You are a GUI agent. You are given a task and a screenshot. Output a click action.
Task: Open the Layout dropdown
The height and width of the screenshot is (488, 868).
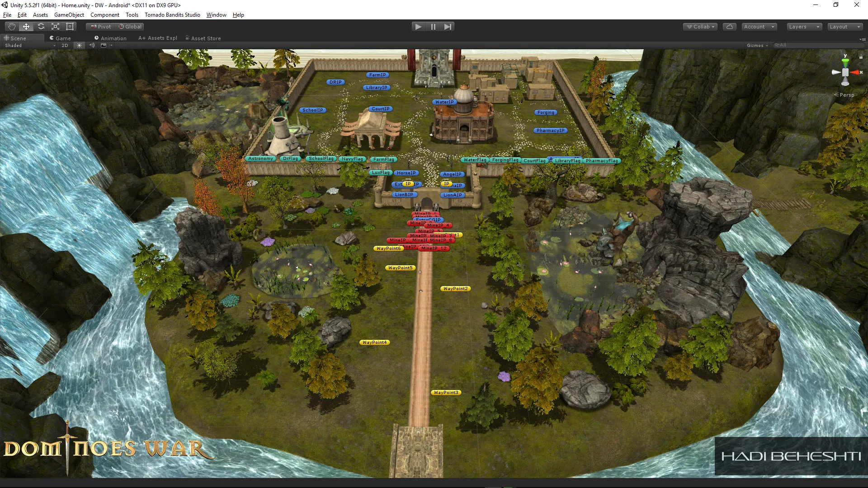click(x=845, y=27)
